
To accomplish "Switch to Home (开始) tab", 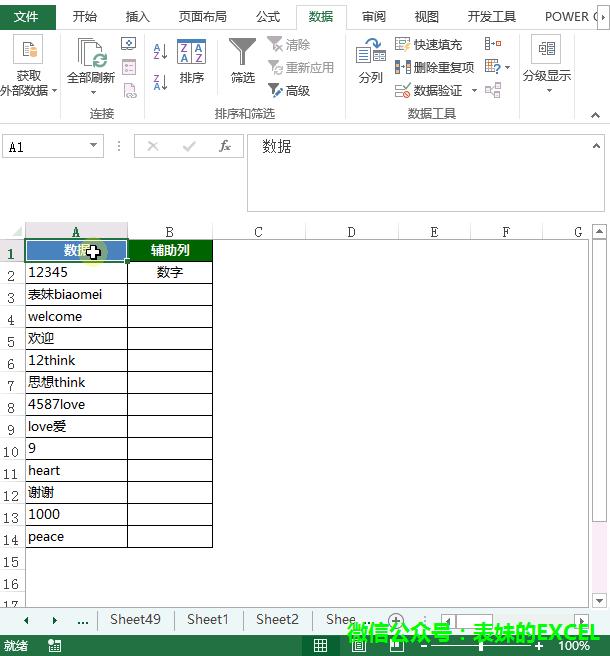I will tap(85, 17).
